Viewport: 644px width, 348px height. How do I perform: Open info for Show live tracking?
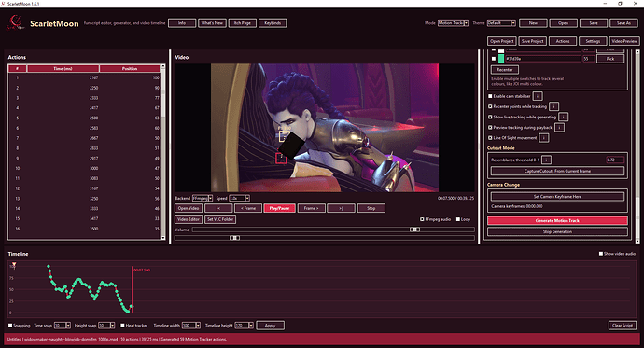coord(563,117)
